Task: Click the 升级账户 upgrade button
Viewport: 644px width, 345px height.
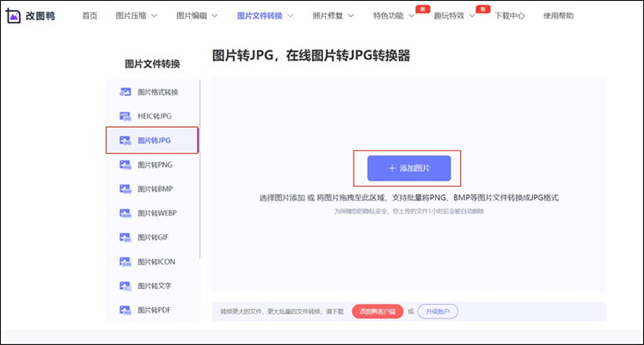Action: coord(438,312)
